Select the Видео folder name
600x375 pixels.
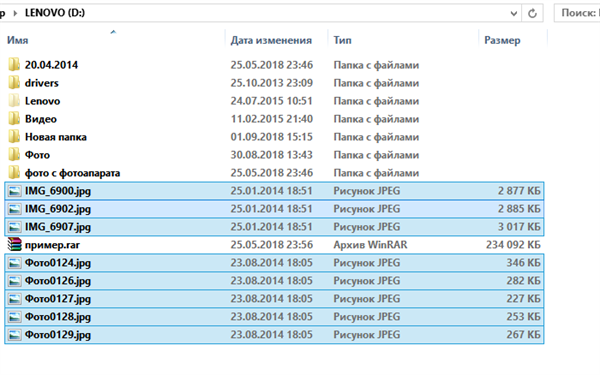[x=41, y=119]
